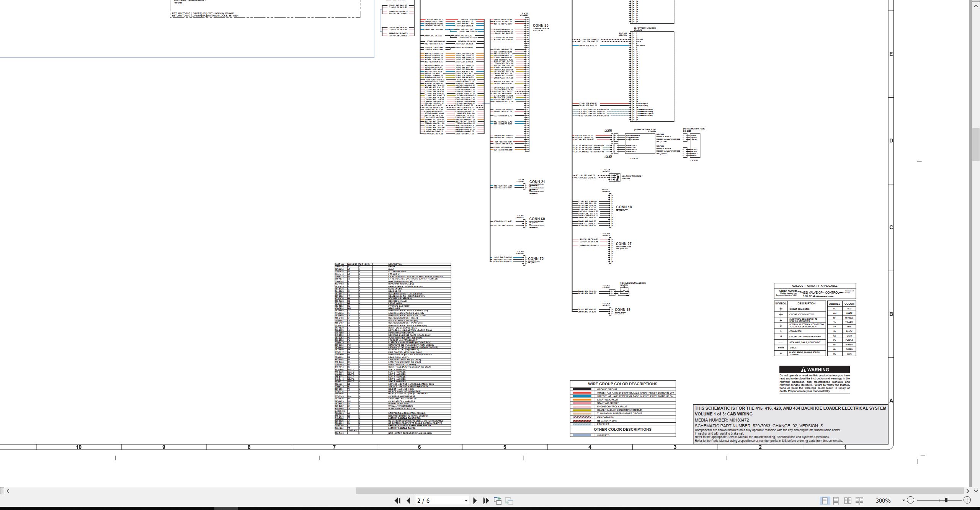The width and height of the screenshot is (980, 510).
Task: Go to the previous page
Action: (x=408, y=500)
